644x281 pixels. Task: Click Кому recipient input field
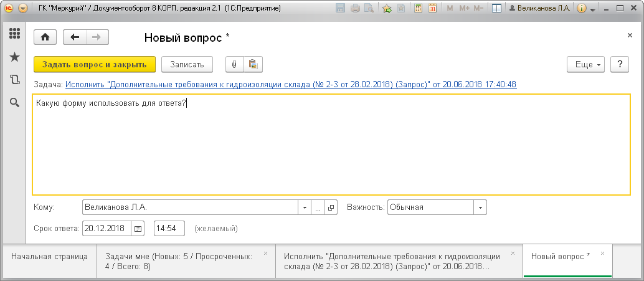(190, 207)
